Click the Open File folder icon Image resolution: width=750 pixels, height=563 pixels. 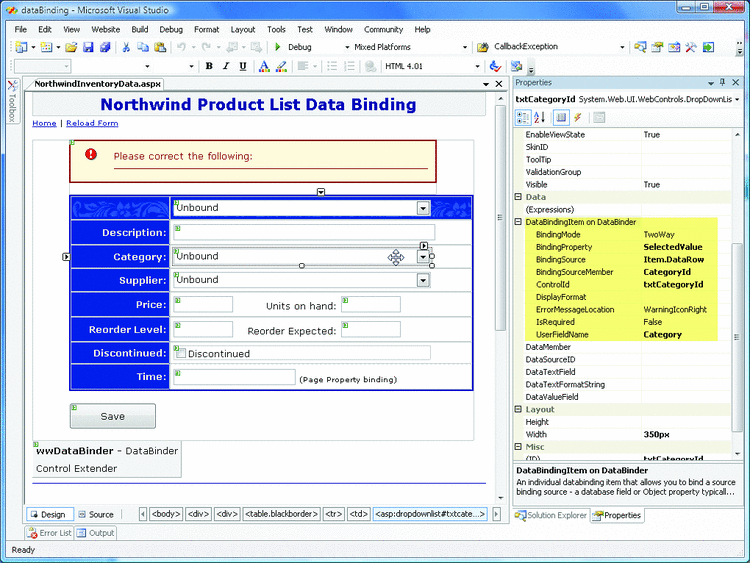coord(71,47)
